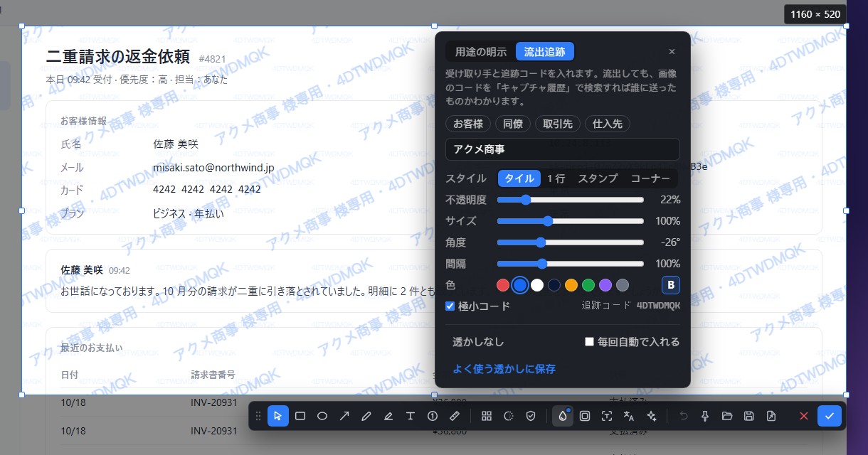Select the pointer (select) tool

pyautogui.click(x=278, y=416)
